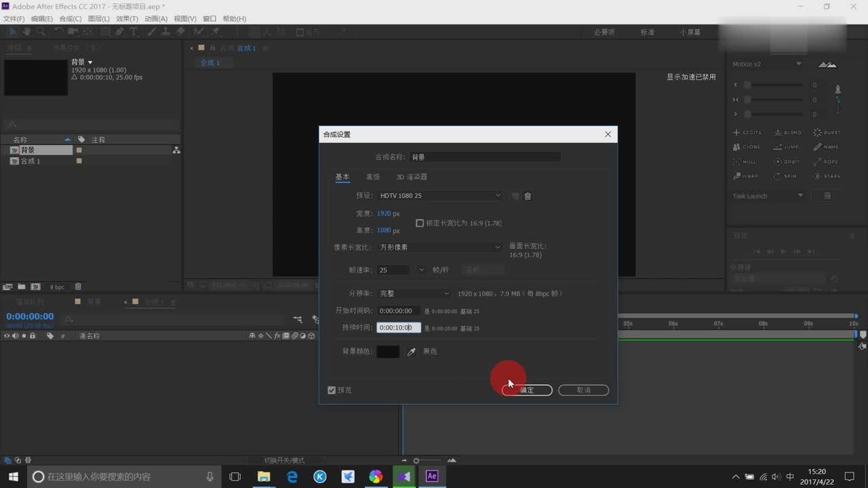Open the 预设 HDTV 1080 25 dropdown
This screenshot has width=868, height=488.
[439, 196]
